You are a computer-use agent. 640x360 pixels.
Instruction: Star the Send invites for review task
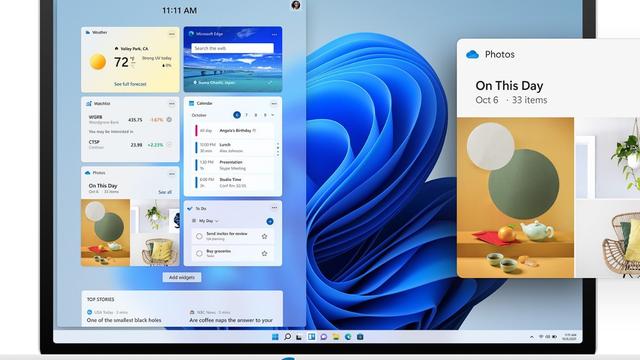tap(264, 236)
